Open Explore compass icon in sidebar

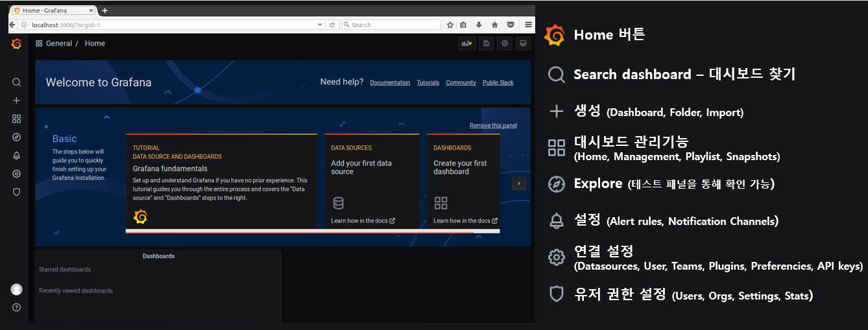coord(16,137)
